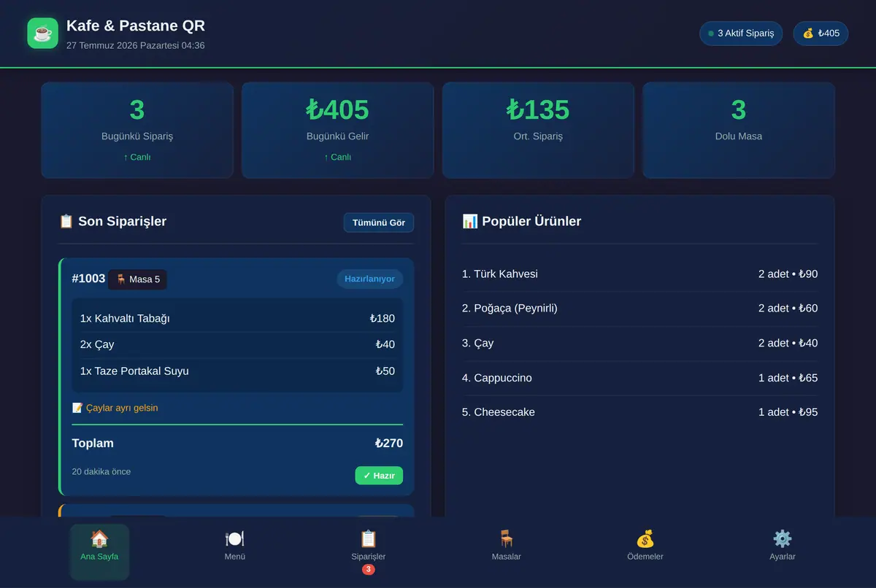Image resolution: width=876 pixels, height=588 pixels.
Task: Click the 20 dakika önce timestamp
Action: pos(101,471)
